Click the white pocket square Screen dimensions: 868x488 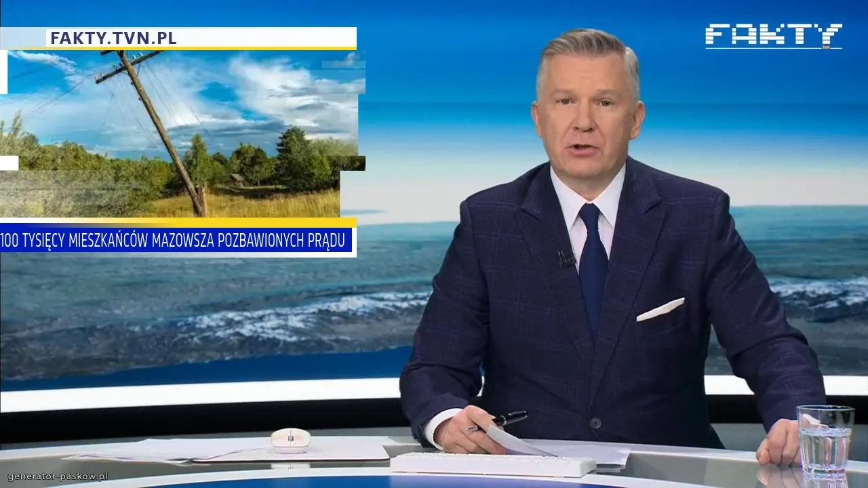(660, 309)
